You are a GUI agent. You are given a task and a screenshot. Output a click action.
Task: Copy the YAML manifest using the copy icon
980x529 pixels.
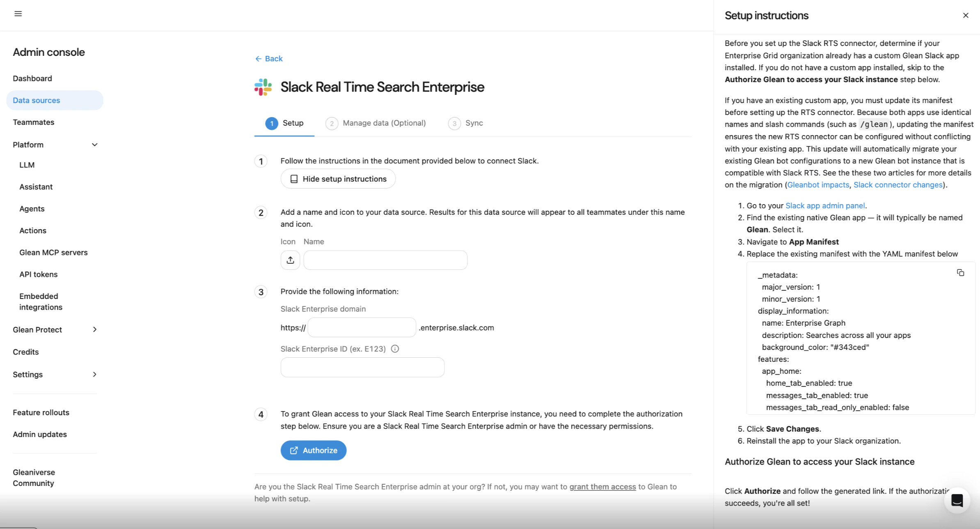(x=961, y=272)
